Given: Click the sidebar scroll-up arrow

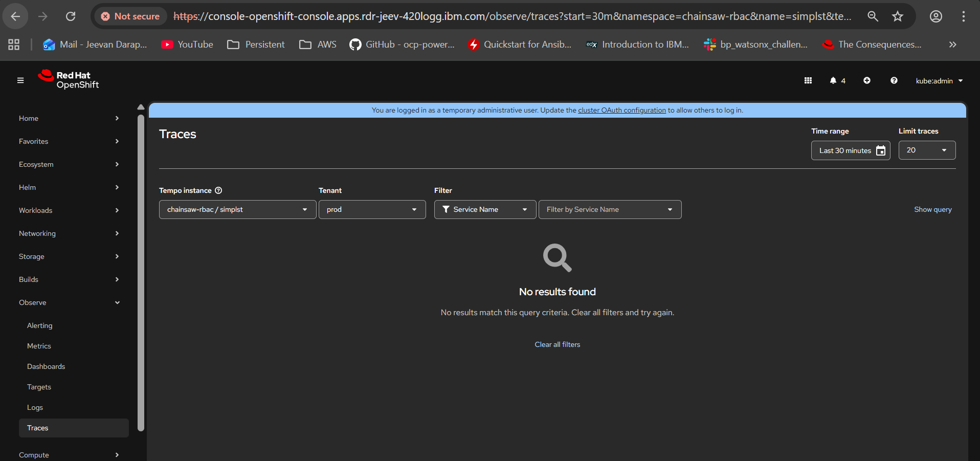Looking at the screenshot, I should (x=141, y=107).
